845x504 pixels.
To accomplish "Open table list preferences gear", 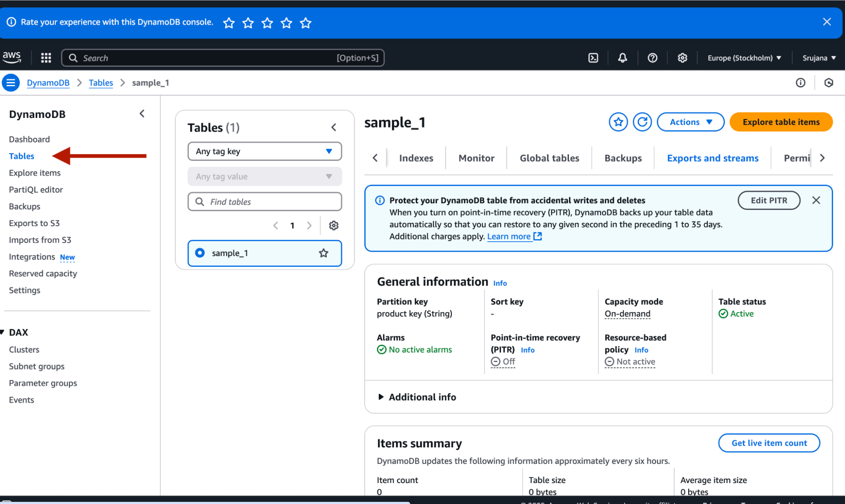I will point(334,226).
